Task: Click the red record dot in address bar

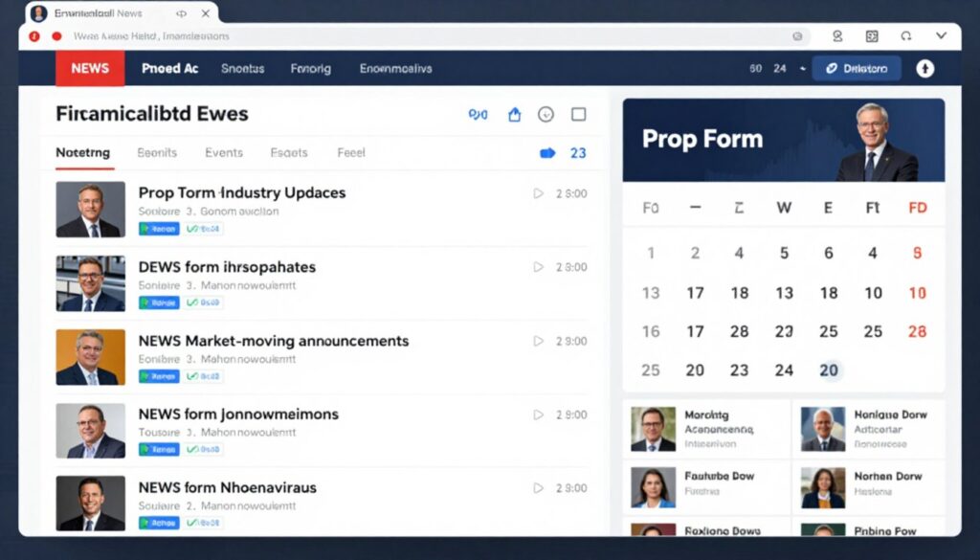Action: pos(56,36)
